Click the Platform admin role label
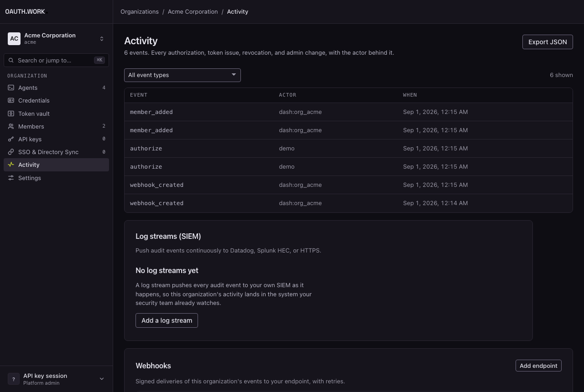This screenshot has width=584, height=392. click(x=42, y=383)
